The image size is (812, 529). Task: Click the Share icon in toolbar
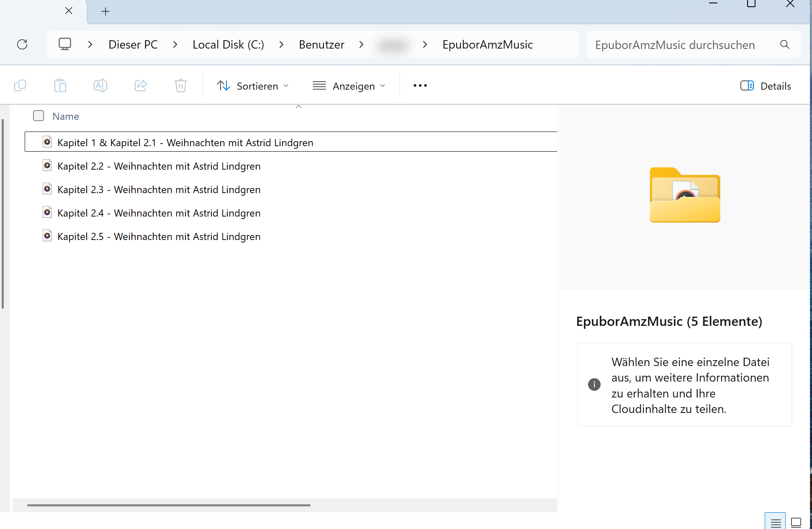click(x=141, y=86)
